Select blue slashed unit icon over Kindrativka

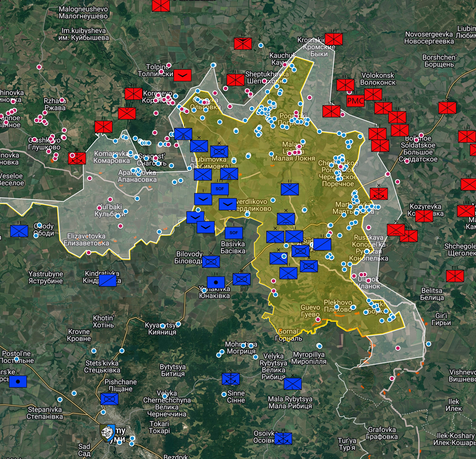[x=107, y=281]
